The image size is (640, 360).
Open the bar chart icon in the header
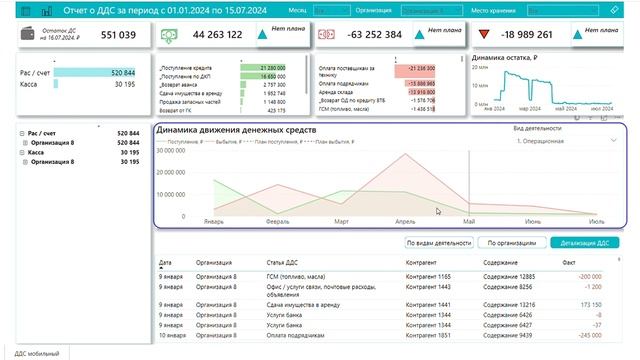pyautogui.click(x=47, y=11)
